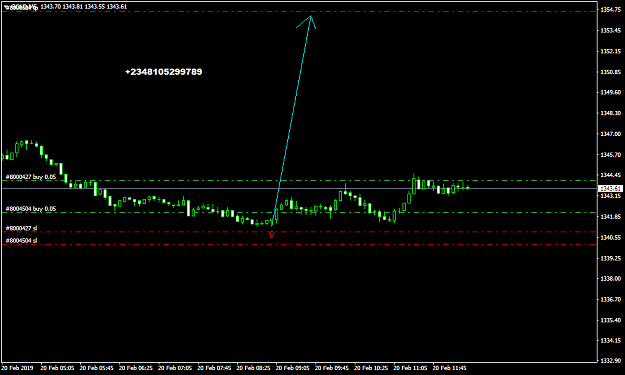Click the 1341.85 price on the axis
The height and width of the screenshot is (375, 625).
pos(611,216)
